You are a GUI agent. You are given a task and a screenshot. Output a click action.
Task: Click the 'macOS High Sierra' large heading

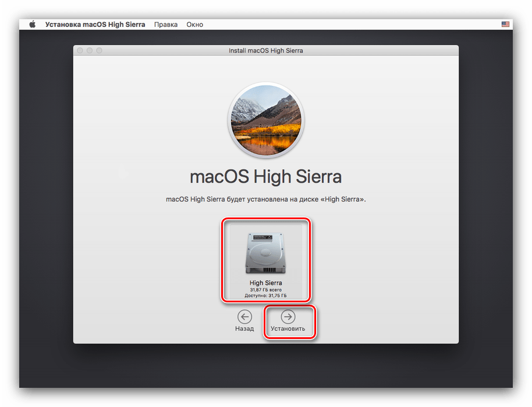265,177
